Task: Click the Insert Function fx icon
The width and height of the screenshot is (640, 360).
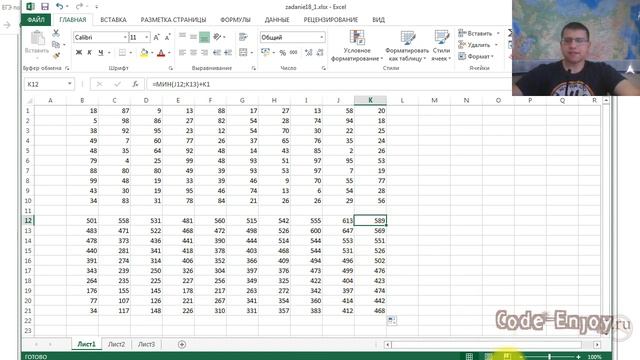Action: click(x=135, y=84)
